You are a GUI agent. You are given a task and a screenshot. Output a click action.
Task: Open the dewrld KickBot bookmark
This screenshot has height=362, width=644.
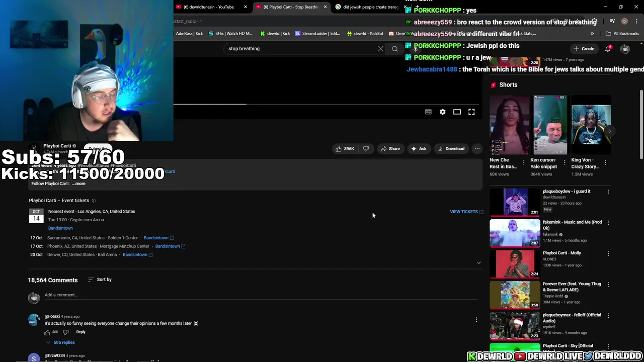pos(365,34)
